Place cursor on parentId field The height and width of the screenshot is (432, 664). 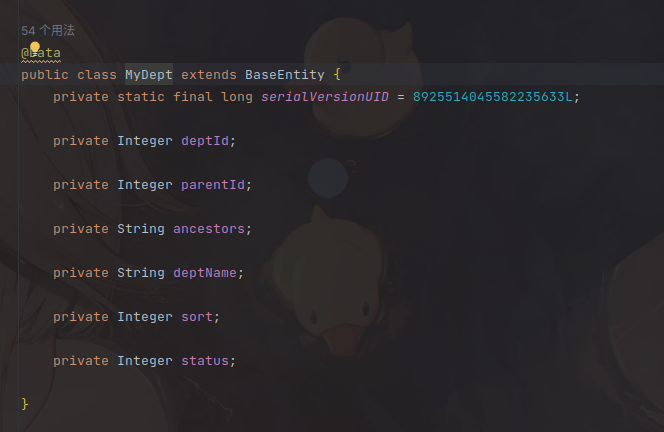213,185
